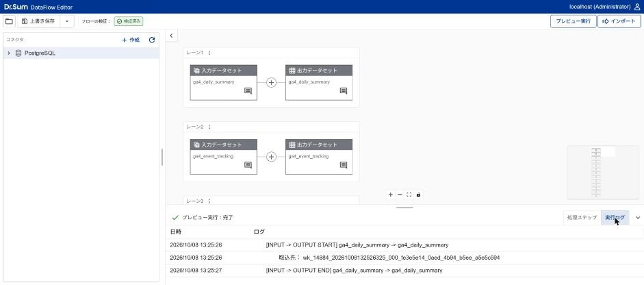Screen dimensions: 644x285
Task: Select the 取込先 wk_14884 log row
Action: click(404, 258)
